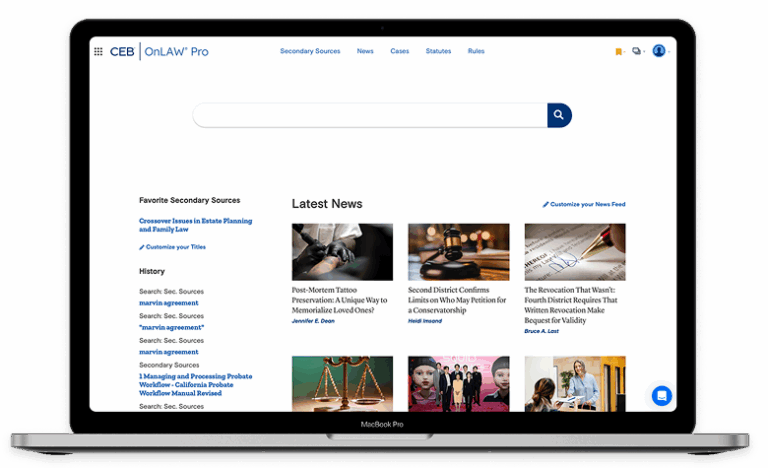Click inside the main search field
768x468 pixels.
tap(370, 115)
